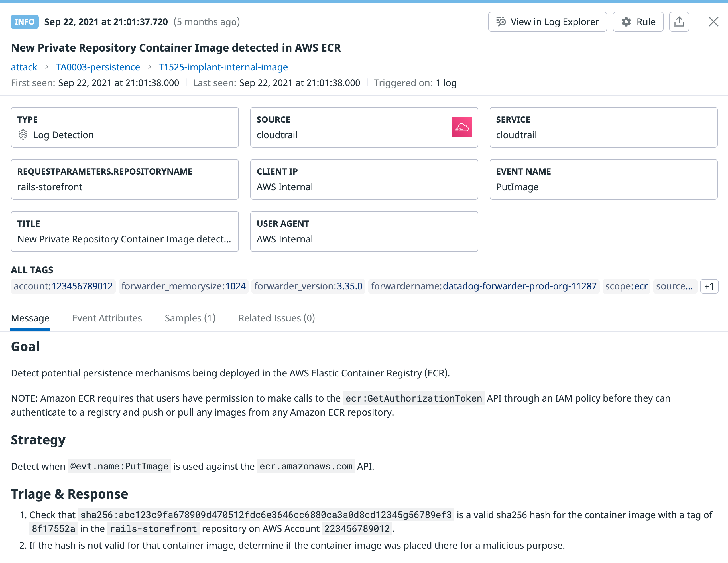
Task: Expand hidden tags with the +1 button
Action: tap(709, 286)
